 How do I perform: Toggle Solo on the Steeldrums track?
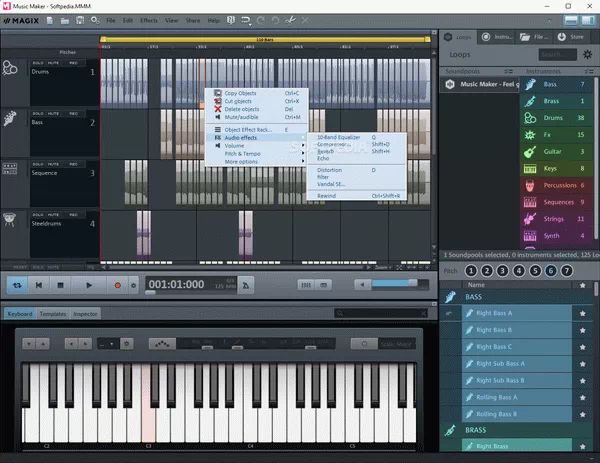tap(38, 215)
